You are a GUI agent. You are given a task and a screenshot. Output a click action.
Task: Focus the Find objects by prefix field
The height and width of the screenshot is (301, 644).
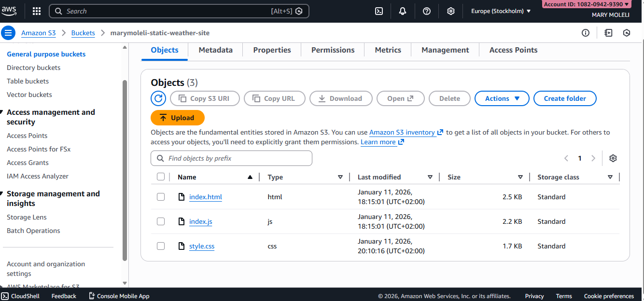click(x=232, y=158)
